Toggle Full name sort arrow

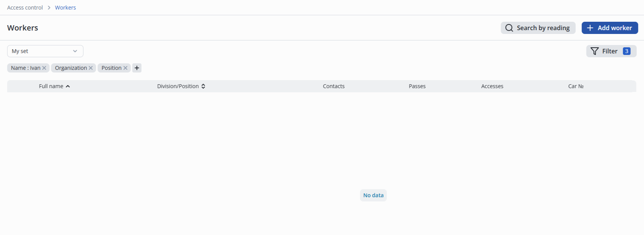click(x=68, y=86)
